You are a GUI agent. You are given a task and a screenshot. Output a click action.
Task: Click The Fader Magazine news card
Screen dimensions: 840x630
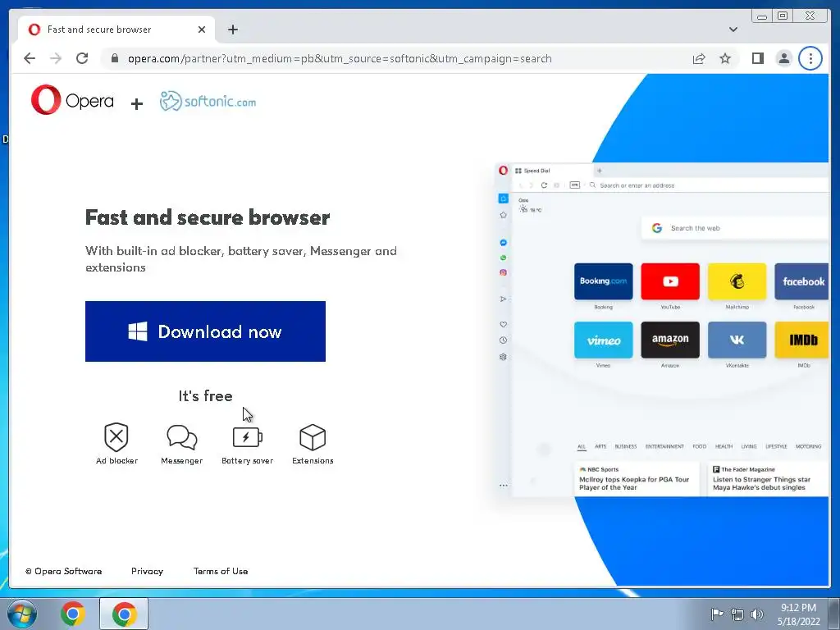[768, 479]
